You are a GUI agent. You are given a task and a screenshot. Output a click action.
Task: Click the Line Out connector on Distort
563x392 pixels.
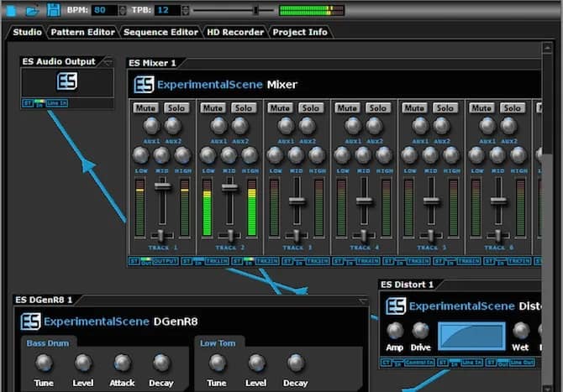522,363
